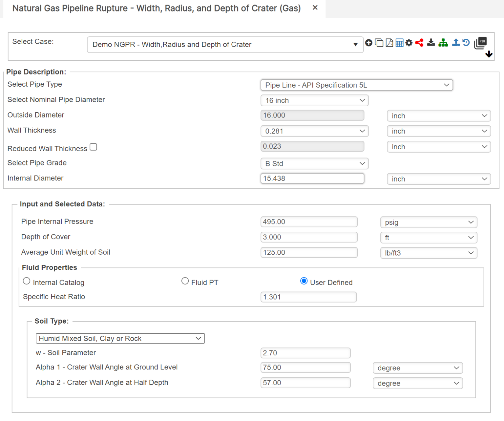
Task: Click the red share icon
Action: 419,43
